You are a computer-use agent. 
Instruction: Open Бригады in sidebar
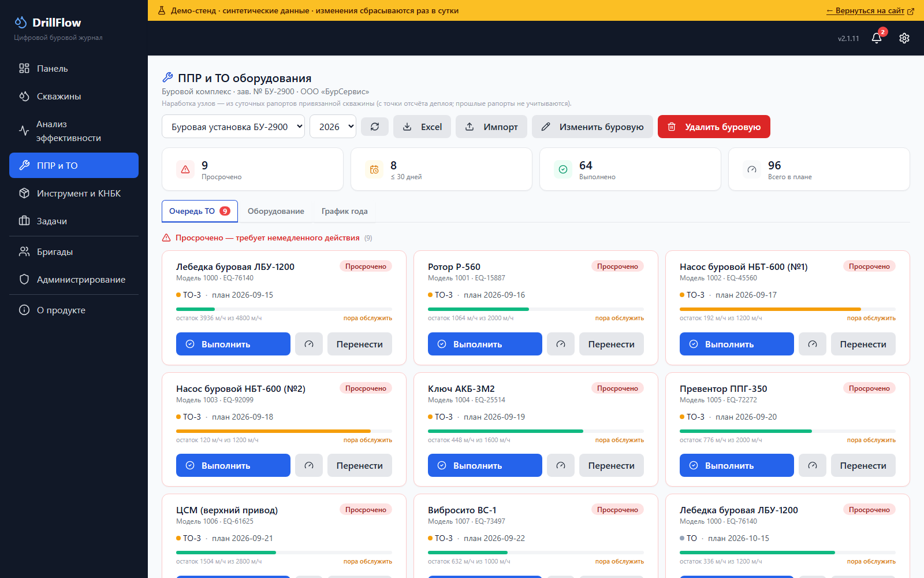74,251
